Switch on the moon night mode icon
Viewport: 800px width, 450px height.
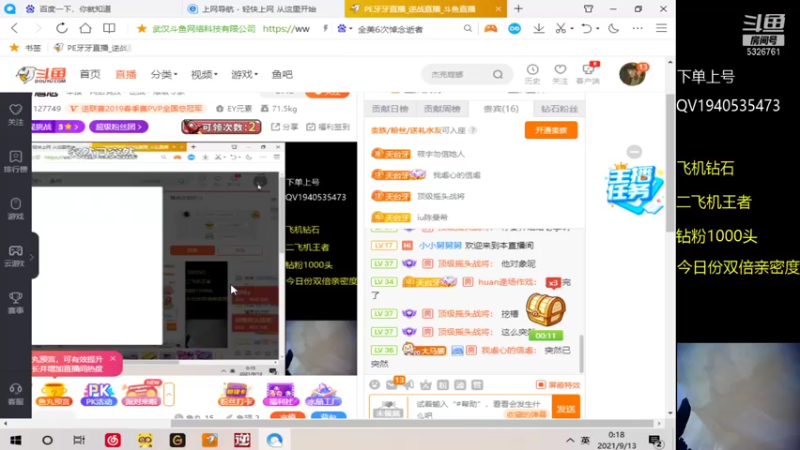coord(613,29)
